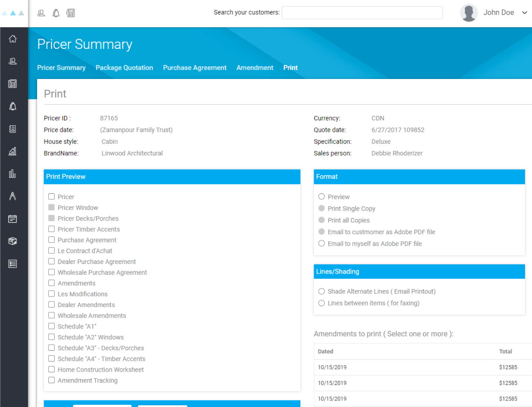Select Email to myself as PDF radio

click(x=322, y=243)
